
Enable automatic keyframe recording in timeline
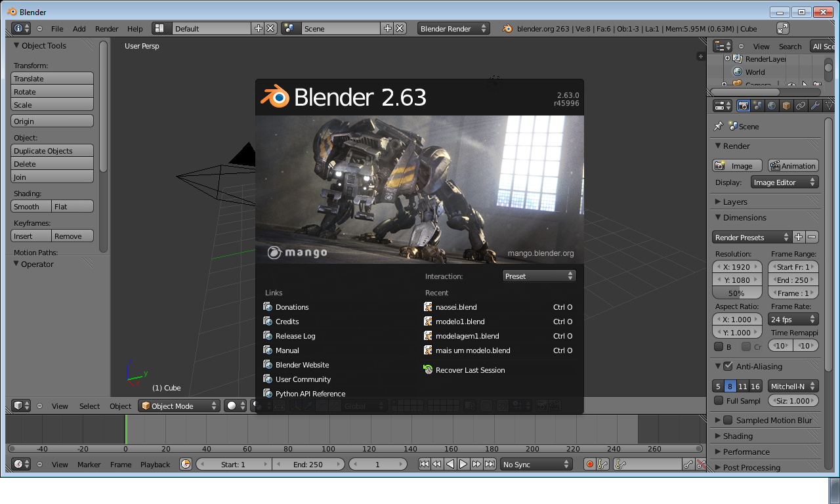coord(589,464)
